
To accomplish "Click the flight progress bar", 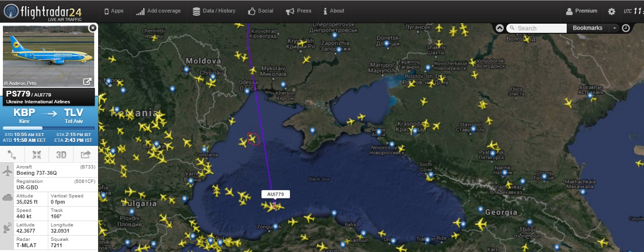I will click(49, 128).
